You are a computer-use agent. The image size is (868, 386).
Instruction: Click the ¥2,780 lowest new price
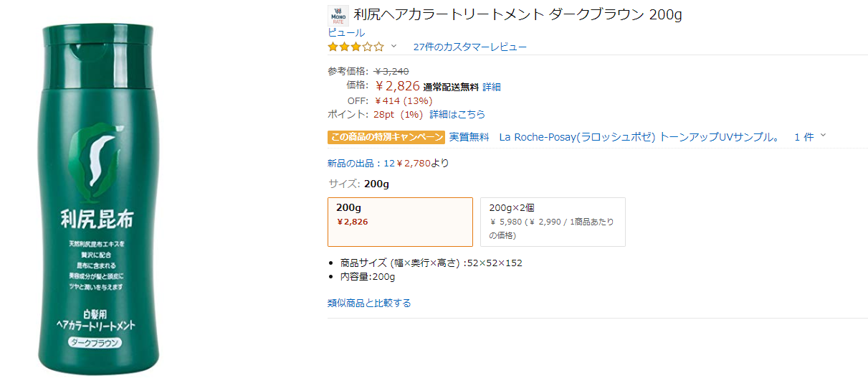[x=414, y=163]
